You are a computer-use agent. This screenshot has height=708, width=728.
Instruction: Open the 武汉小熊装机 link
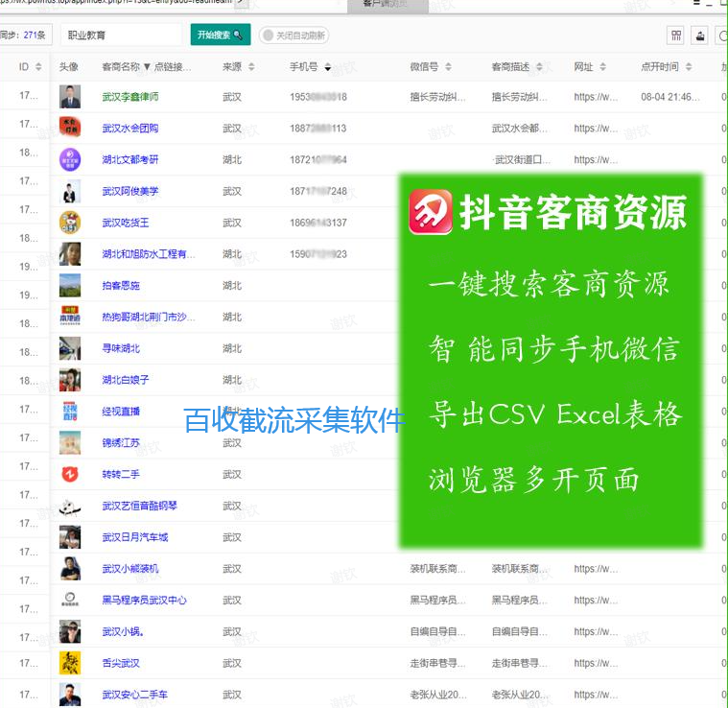pyautogui.click(x=130, y=569)
